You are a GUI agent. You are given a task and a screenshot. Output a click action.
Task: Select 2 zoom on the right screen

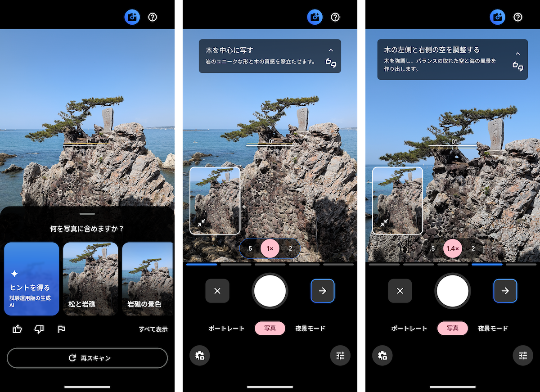(473, 248)
